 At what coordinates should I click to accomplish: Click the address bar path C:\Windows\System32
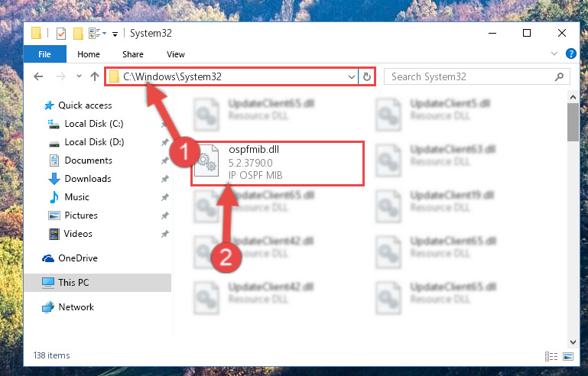[172, 77]
